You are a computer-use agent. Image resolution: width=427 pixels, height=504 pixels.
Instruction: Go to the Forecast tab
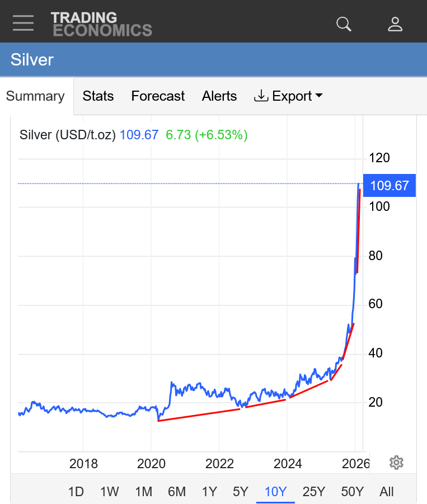(x=158, y=96)
